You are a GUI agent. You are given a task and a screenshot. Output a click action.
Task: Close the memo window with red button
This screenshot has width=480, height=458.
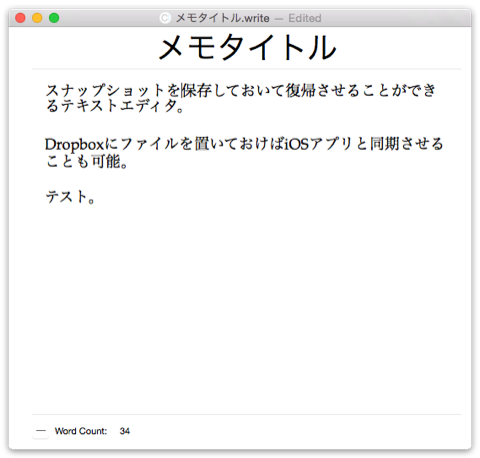[20, 18]
